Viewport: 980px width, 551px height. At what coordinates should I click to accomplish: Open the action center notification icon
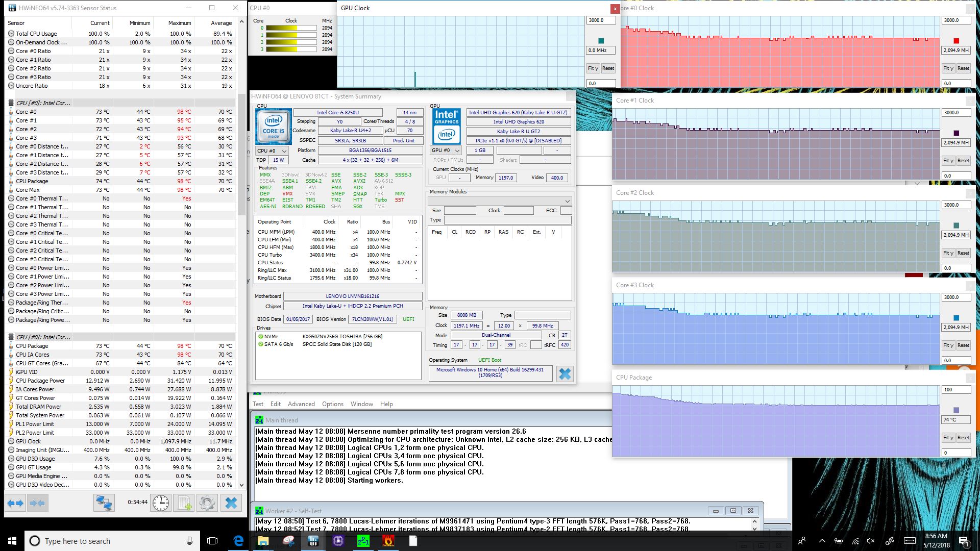tap(964, 541)
